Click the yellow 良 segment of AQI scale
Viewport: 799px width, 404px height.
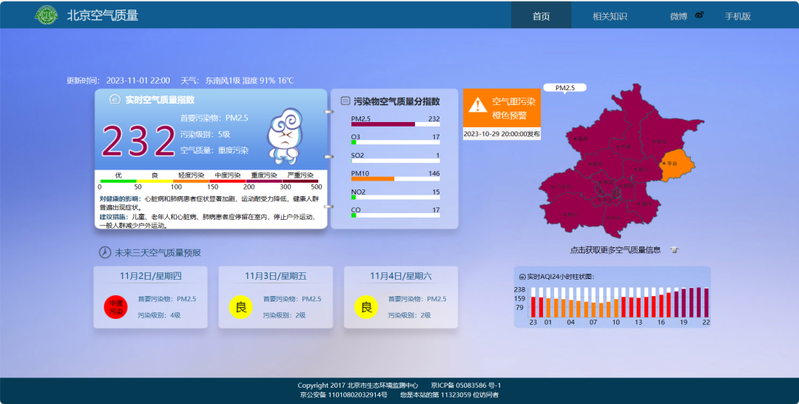[x=155, y=181]
